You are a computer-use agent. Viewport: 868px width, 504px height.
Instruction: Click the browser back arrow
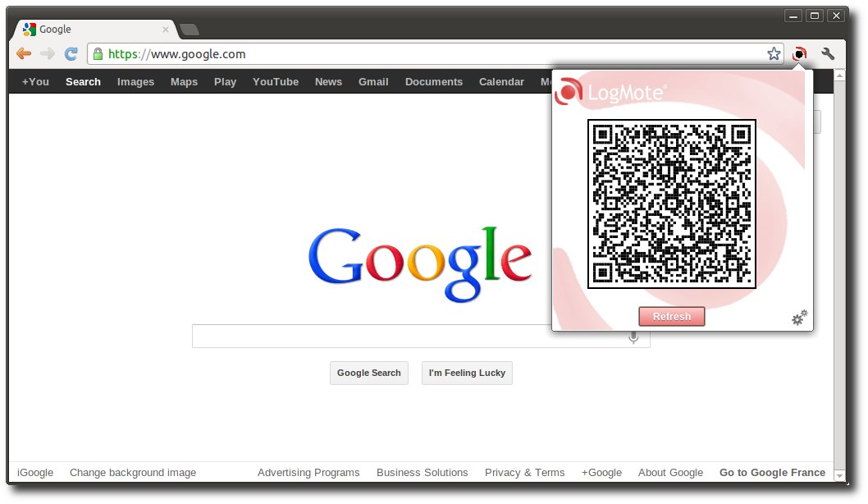pyautogui.click(x=24, y=53)
